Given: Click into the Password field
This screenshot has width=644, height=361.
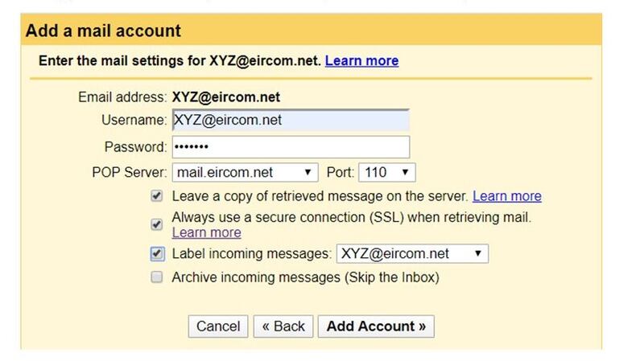Looking at the screenshot, I should pyautogui.click(x=290, y=147).
